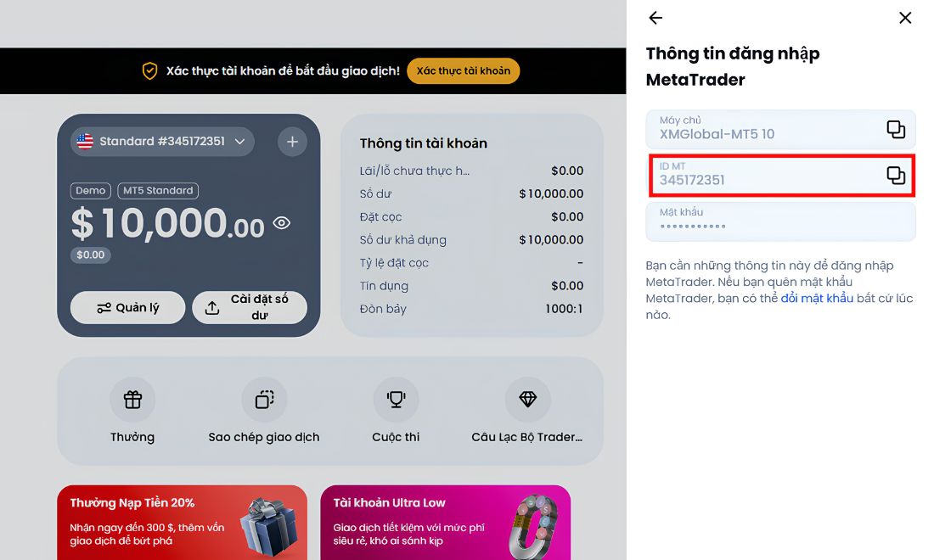Open the Câu Lạc Bộ Trader diamond icon
The image size is (934, 560).
(528, 400)
